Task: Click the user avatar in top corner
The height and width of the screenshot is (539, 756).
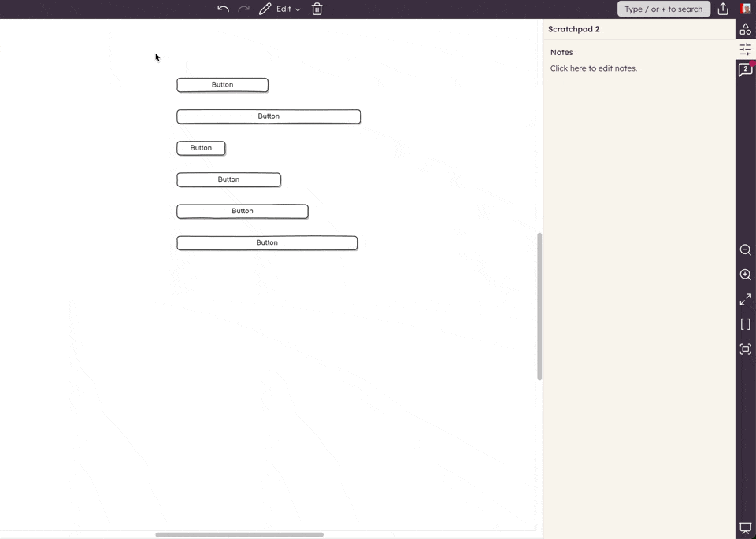Action: tap(746, 9)
